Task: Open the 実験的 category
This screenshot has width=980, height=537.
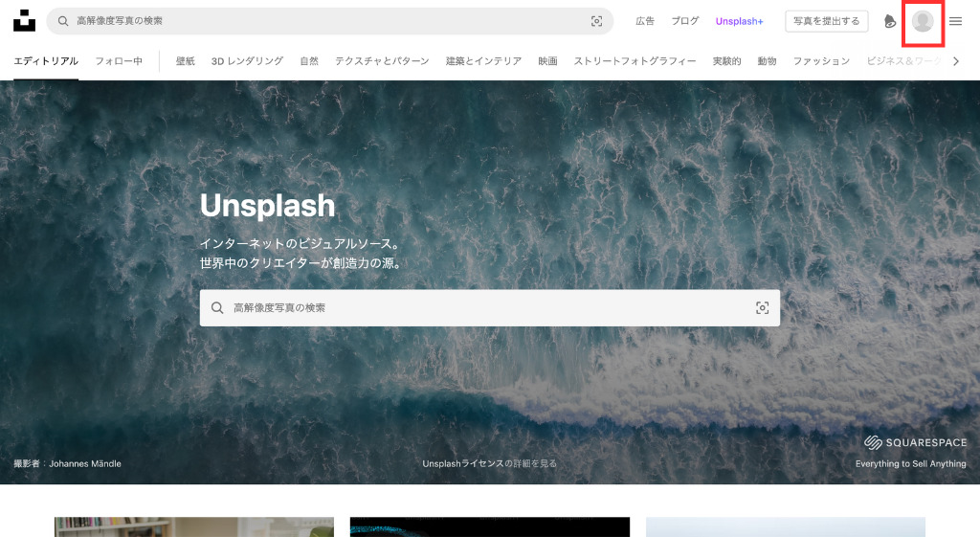Action: 727,61
